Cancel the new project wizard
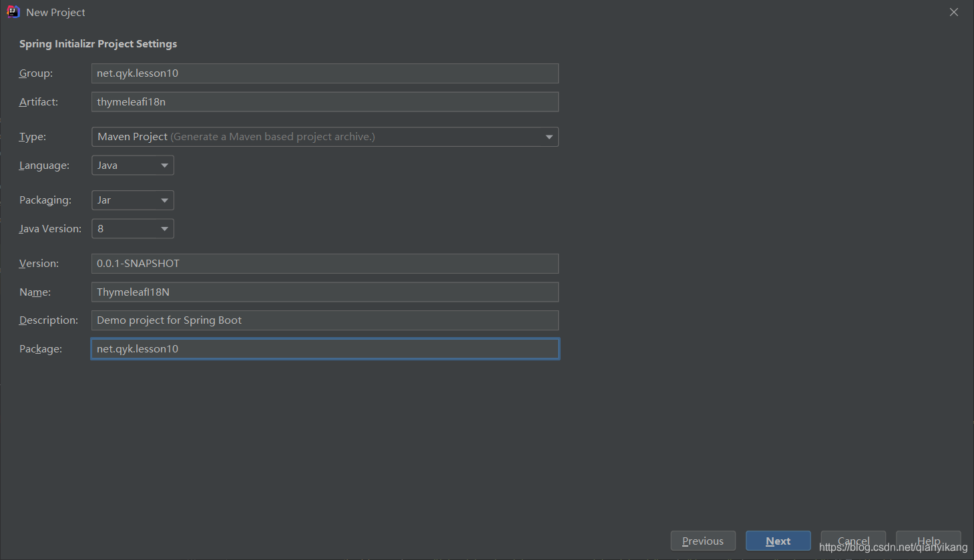The height and width of the screenshot is (560, 974). pos(853,541)
